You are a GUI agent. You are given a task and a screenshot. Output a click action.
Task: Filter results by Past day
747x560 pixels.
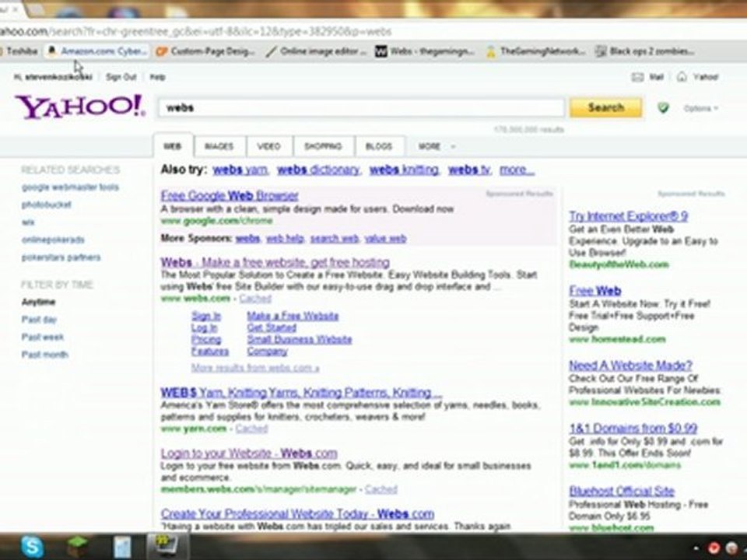coord(39,320)
